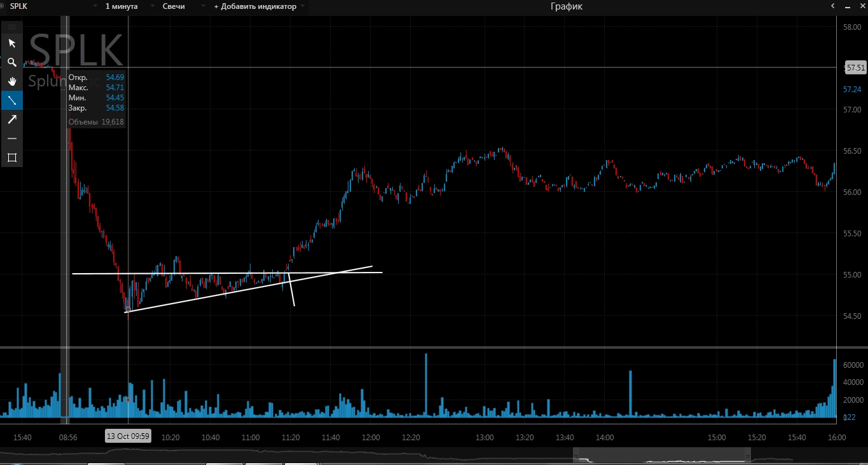Image resolution: width=868 pixels, height=465 pixels.
Task: Choose the rectangle drawing tool
Action: click(11, 158)
